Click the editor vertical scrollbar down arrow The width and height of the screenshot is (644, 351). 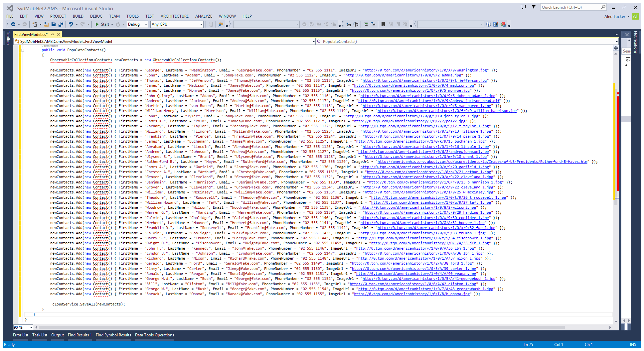[x=616, y=321]
